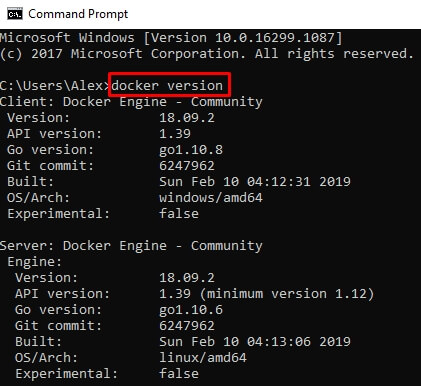This screenshot has height=386, width=421.
Task: Click the client Go version 'go1.10.8'
Action: pyautogui.click(x=191, y=150)
